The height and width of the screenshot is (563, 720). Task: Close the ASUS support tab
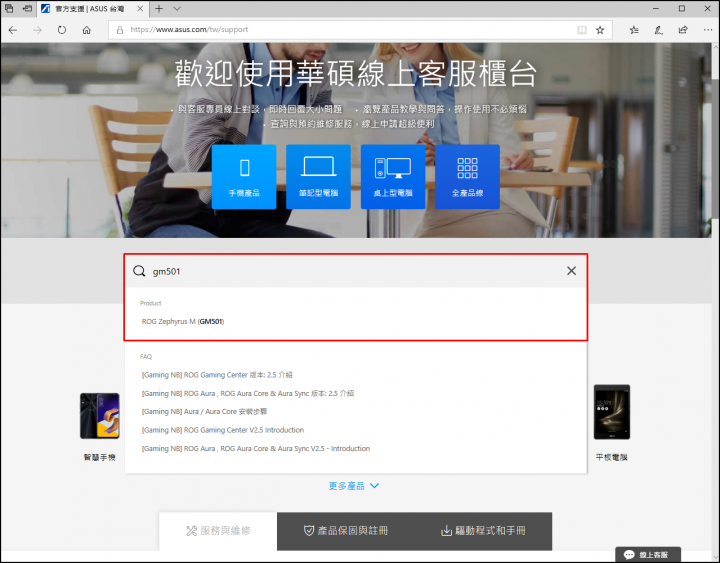[140, 9]
